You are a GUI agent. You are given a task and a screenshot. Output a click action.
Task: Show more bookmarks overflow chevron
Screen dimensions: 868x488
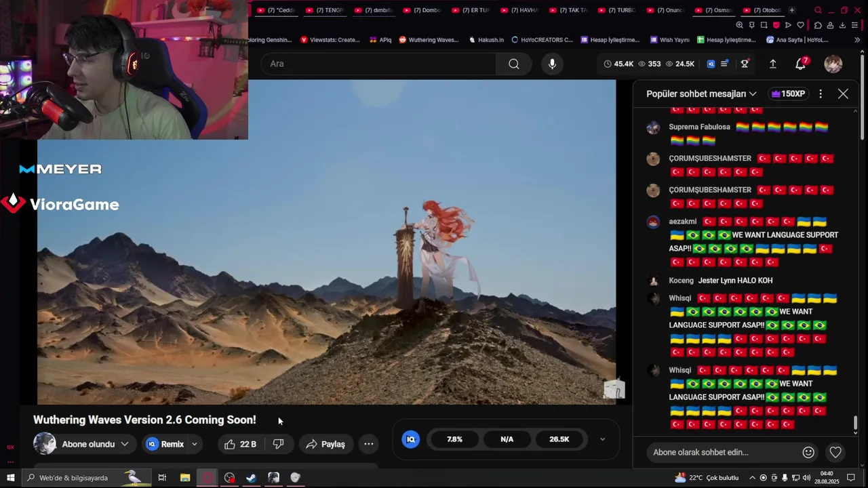[857, 40]
